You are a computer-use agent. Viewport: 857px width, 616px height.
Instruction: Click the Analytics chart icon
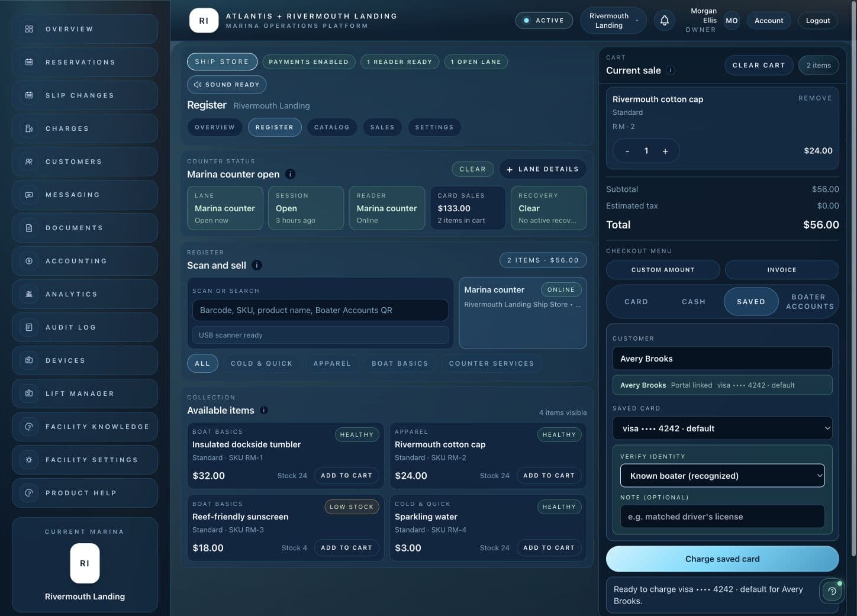28,294
